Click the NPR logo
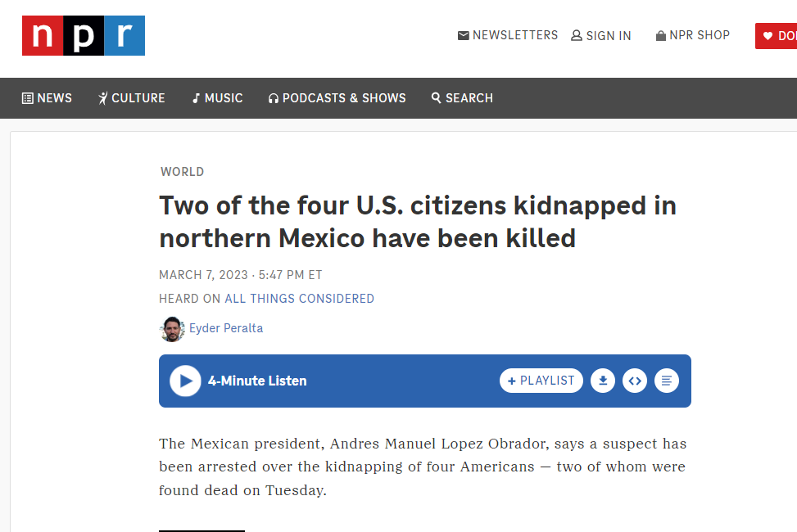The width and height of the screenshot is (797, 532). pyautogui.click(x=84, y=36)
